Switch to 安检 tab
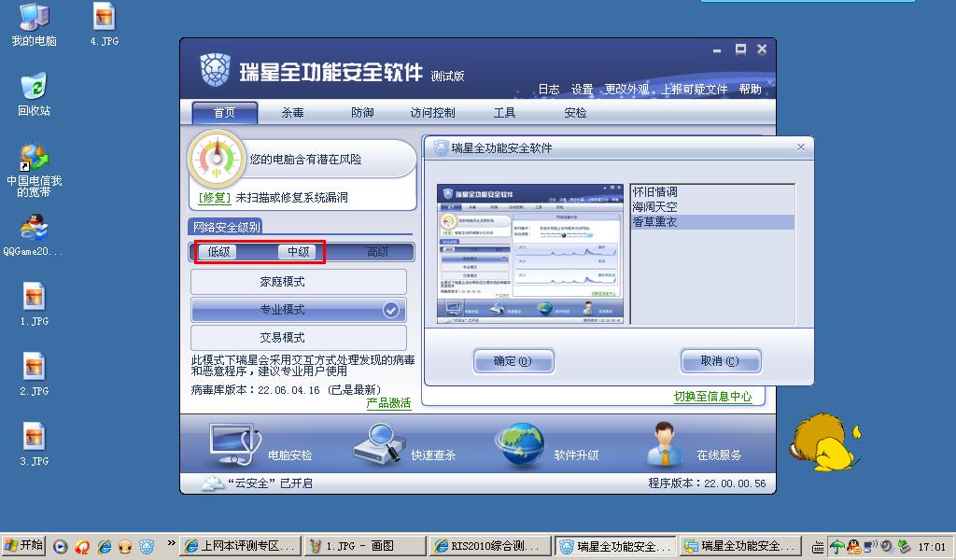Screen dimensions: 956x560 tap(575, 113)
